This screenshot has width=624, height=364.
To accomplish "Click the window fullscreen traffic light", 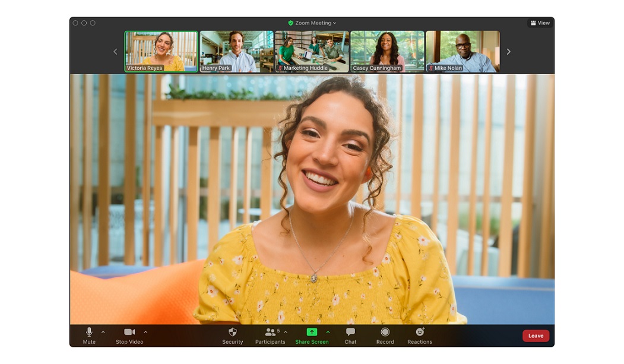I will click(93, 23).
